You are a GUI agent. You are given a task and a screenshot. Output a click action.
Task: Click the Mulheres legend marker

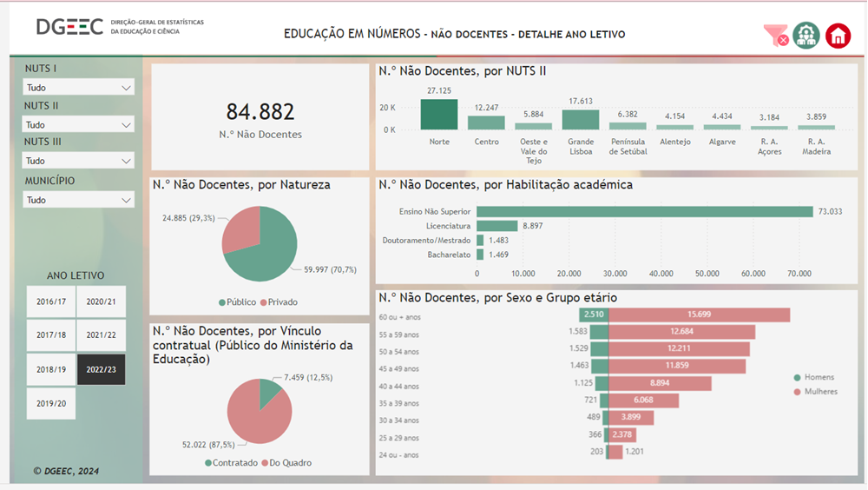coord(798,392)
